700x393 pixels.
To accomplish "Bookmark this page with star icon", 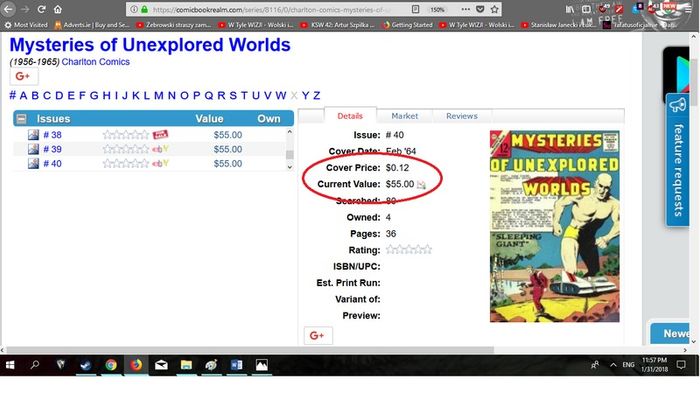I will pos(495,9).
